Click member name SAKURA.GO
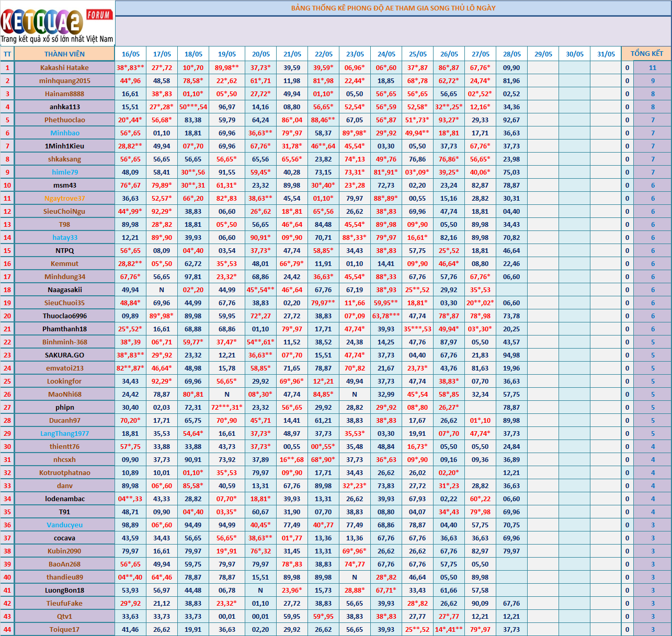This screenshot has height=636, width=672. click(x=64, y=355)
